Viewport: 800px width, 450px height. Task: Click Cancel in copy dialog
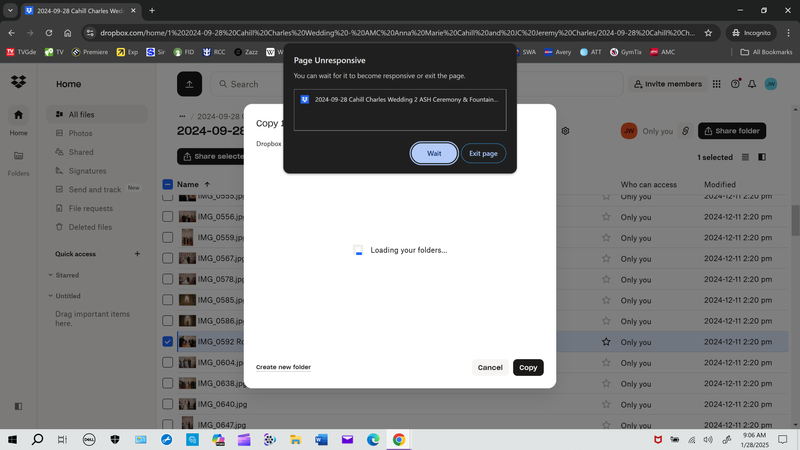click(490, 367)
